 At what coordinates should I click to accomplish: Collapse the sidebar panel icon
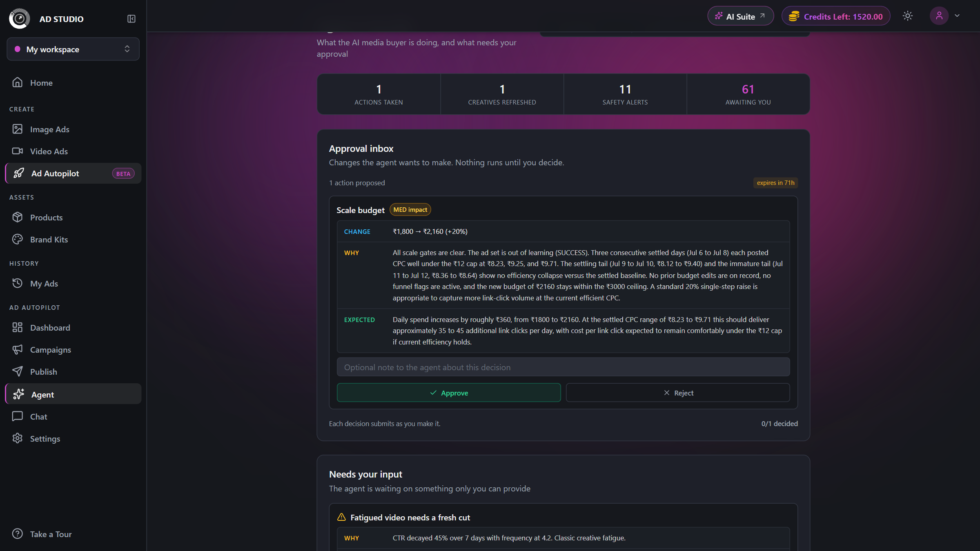point(131,19)
